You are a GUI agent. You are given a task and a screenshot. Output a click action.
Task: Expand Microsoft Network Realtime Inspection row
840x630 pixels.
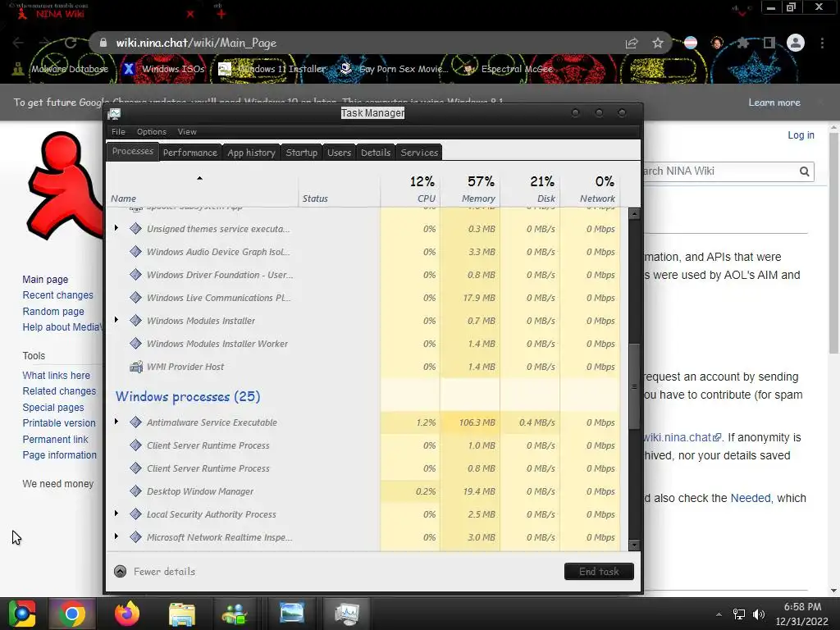coord(116,536)
